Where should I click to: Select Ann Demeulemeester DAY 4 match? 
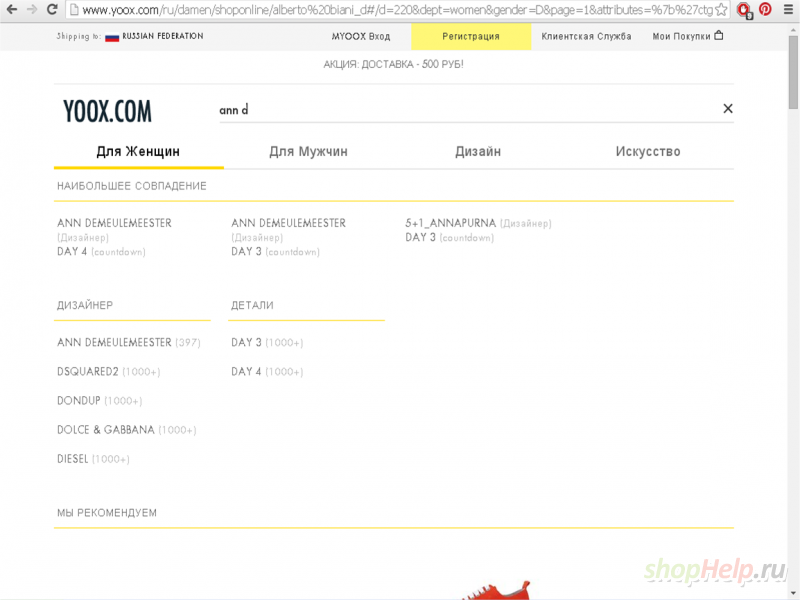point(114,237)
